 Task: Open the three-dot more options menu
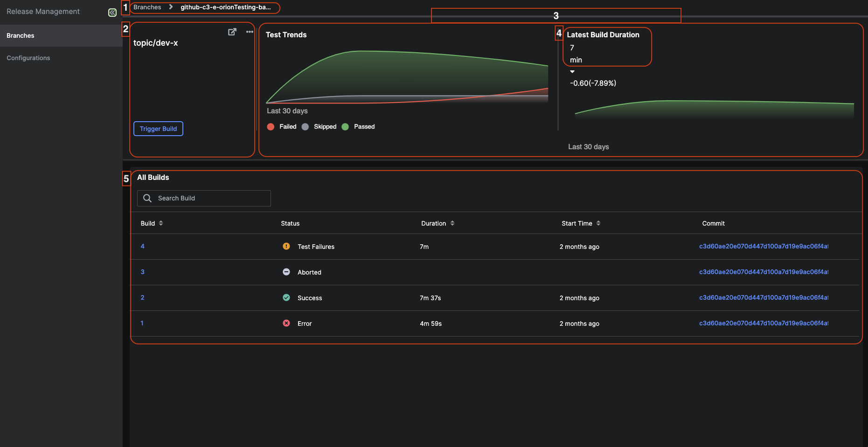[250, 32]
